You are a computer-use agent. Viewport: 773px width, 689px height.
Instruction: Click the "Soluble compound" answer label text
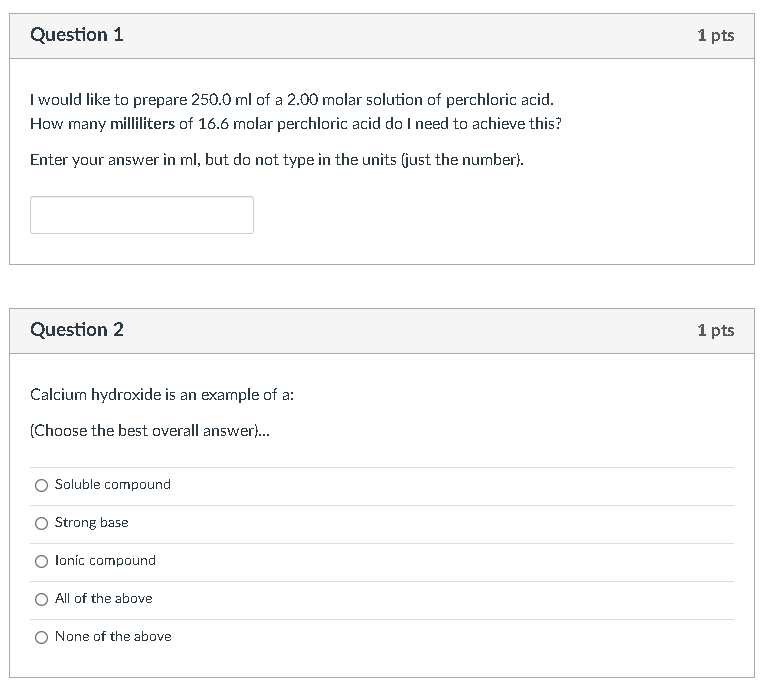pos(112,485)
